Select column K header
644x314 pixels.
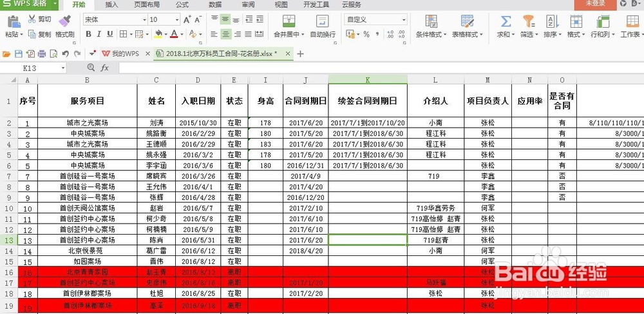pyautogui.click(x=368, y=80)
